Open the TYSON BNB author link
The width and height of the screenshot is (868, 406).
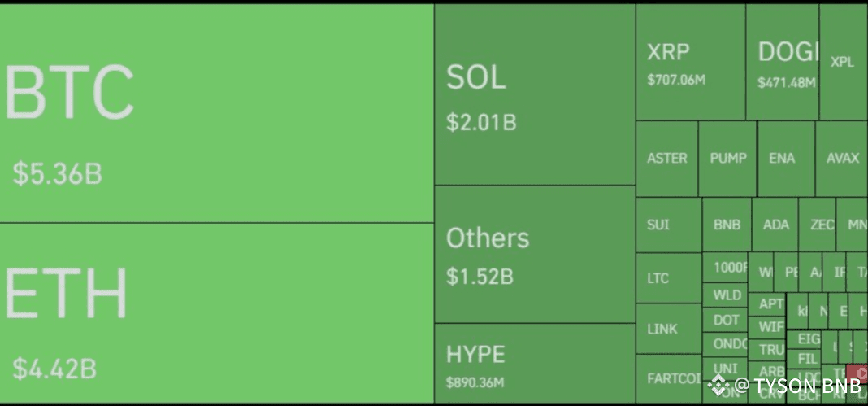[x=797, y=385]
